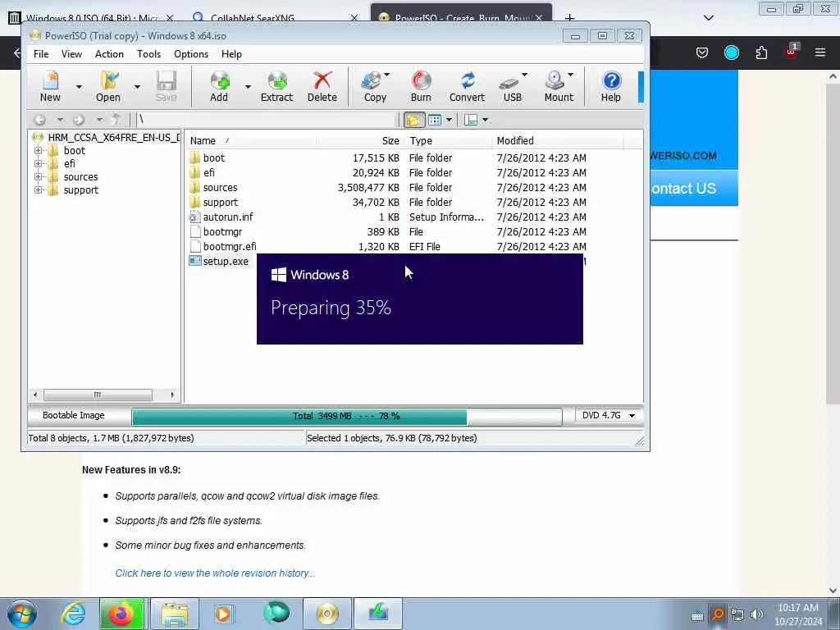Open the dropdown arrow next to New
Image resolution: width=840 pixels, height=630 pixels.
point(79,86)
